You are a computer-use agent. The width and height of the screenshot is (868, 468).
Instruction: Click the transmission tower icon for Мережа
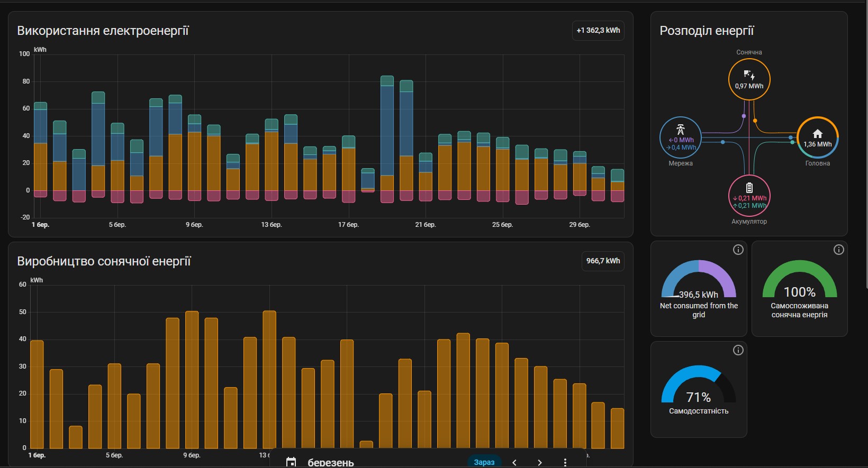[681, 130]
